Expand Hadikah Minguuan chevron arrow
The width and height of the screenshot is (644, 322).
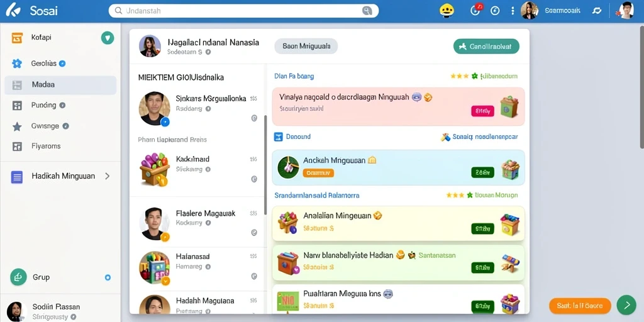click(107, 176)
